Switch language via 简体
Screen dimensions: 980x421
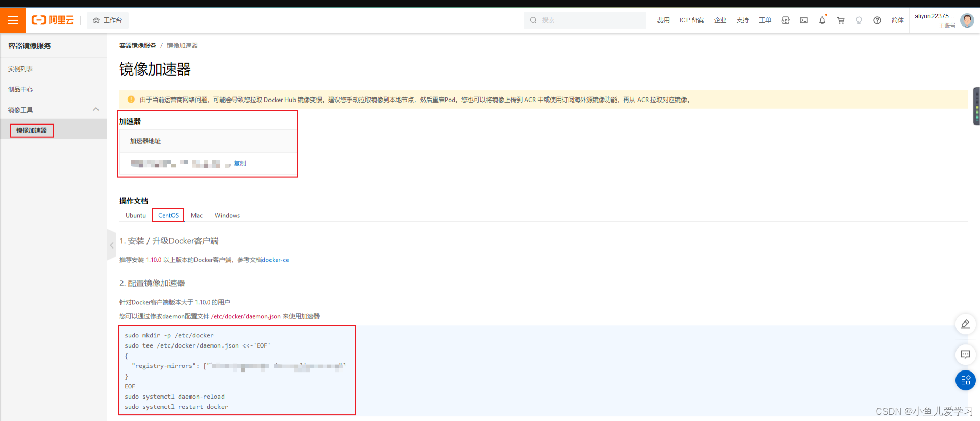(898, 20)
